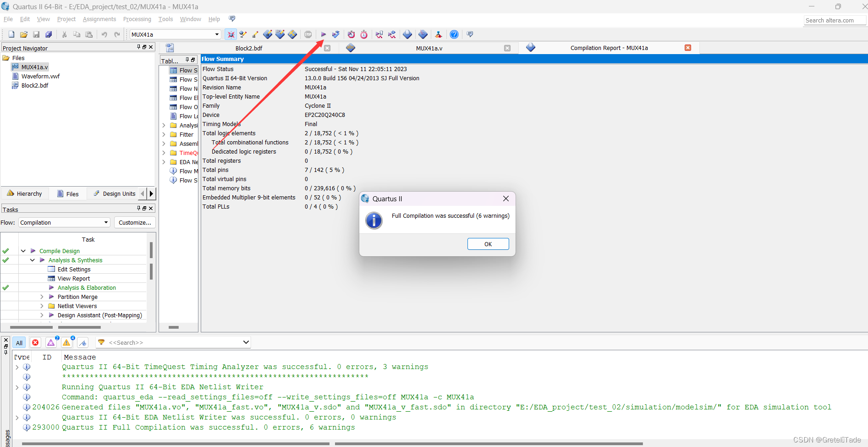Select Waveform.vwf in Files tree
868x447 pixels.
click(36, 76)
